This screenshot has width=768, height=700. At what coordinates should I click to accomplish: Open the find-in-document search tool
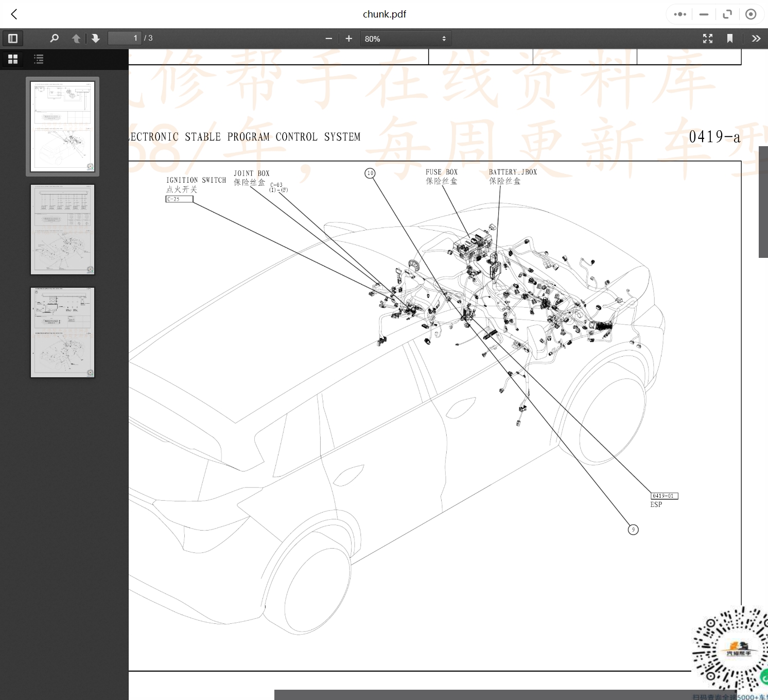(x=54, y=39)
